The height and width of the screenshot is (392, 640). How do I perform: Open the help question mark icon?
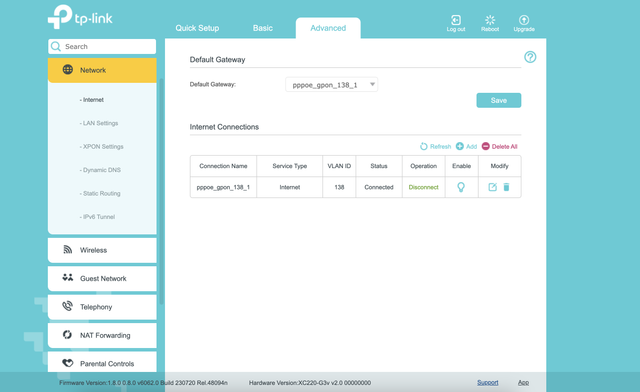[530, 57]
